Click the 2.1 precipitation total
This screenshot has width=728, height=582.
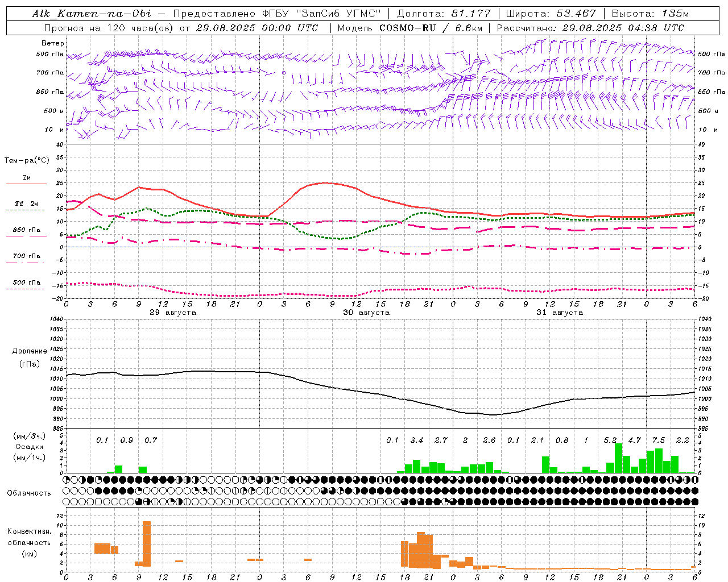(537, 440)
